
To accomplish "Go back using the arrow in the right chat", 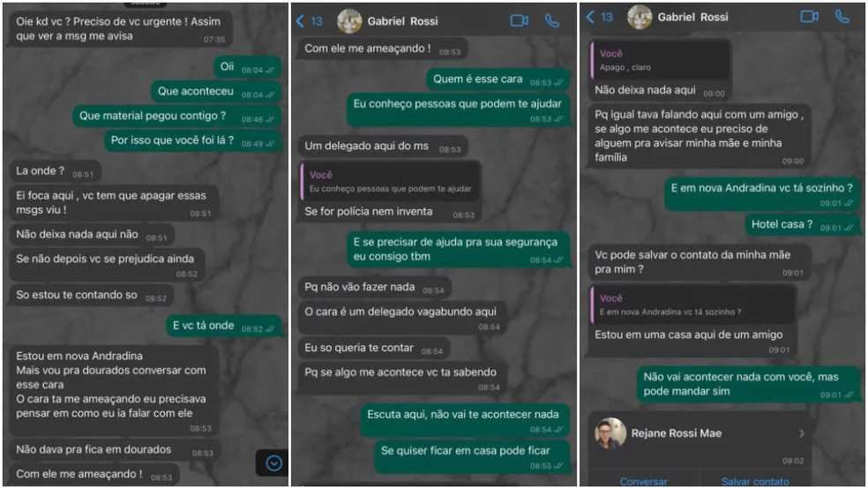I will [590, 17].
